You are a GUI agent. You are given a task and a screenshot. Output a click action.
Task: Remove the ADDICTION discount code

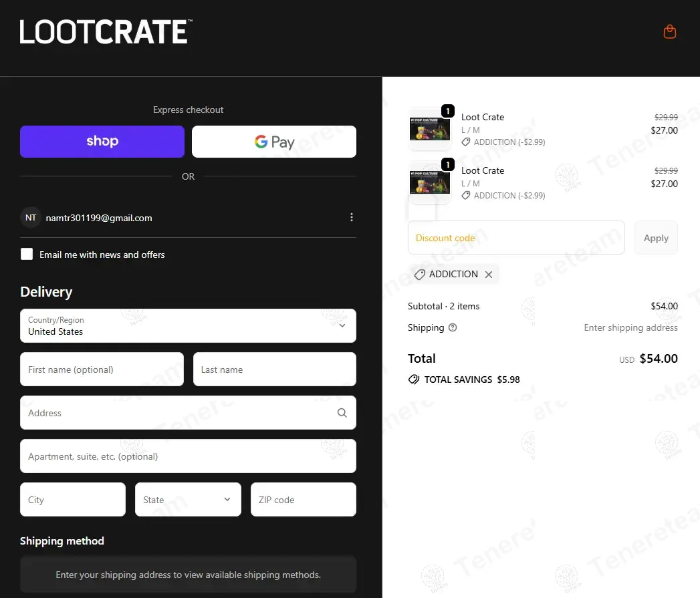pos(489,275)
